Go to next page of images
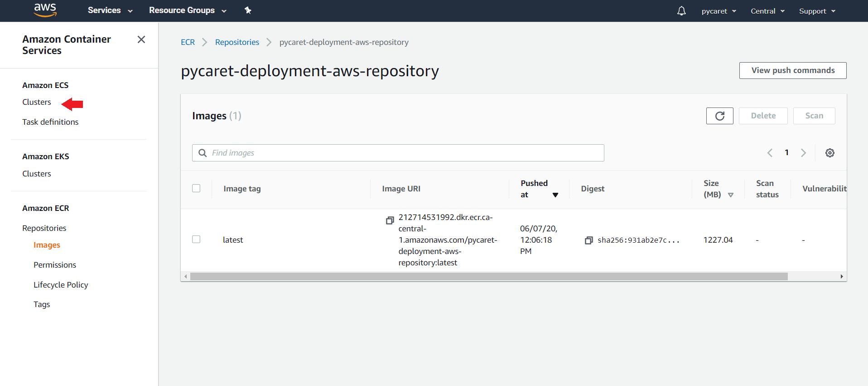Screen dimensions: 868x386 (803, 153)
